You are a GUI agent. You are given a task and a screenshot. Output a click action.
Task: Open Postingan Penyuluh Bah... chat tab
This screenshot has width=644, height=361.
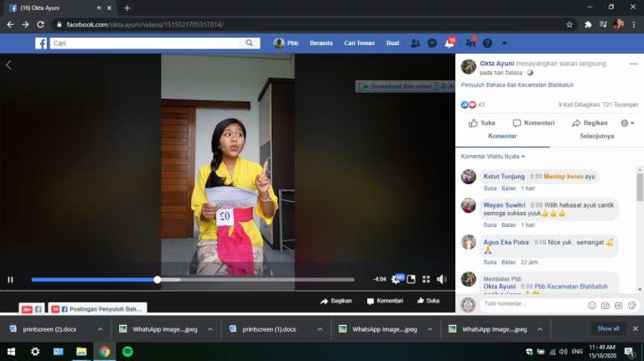point(98,309)
